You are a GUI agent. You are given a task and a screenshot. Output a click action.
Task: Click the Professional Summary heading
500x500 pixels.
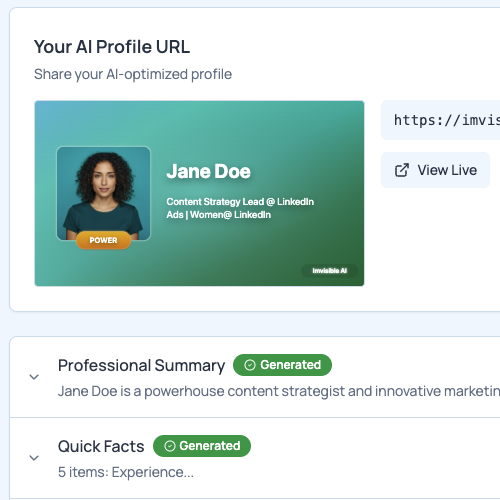coord(141,365)
